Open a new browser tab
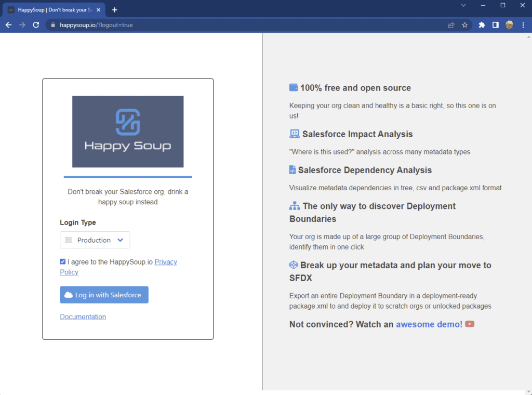This screenshot has width=532, height=395. coord(115,10)
